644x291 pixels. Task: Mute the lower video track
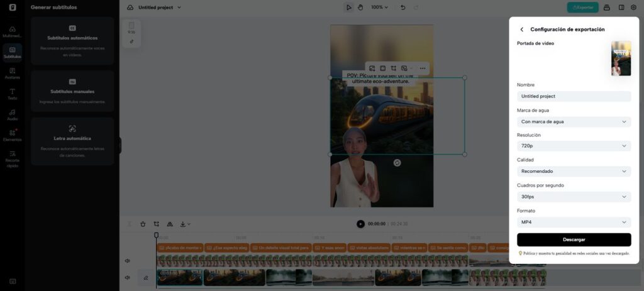[128, 277]
